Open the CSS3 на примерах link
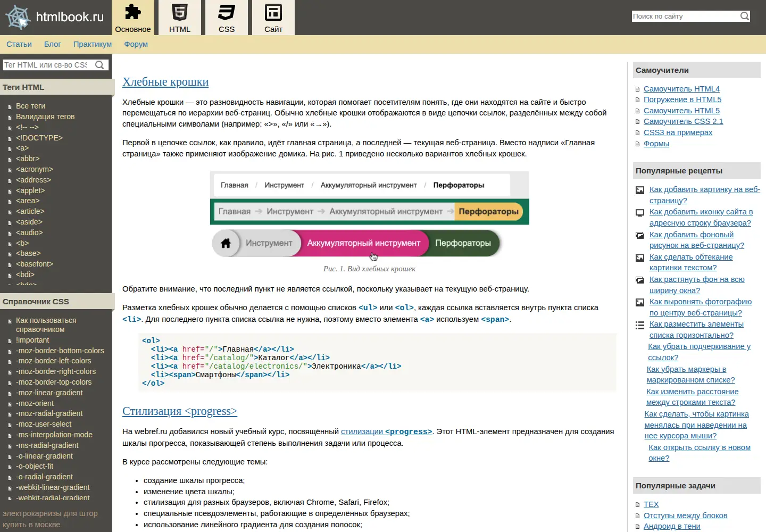The image size is (766, 532). pyautogui.click(x=678, y=132)
